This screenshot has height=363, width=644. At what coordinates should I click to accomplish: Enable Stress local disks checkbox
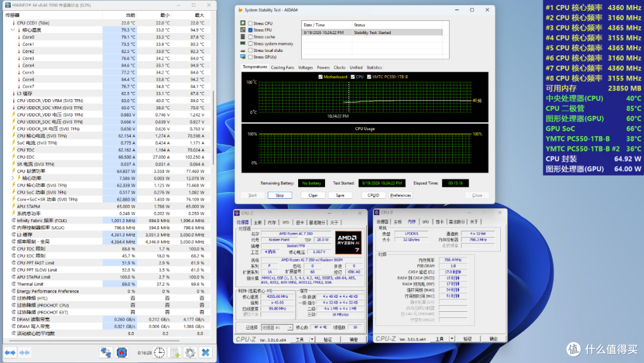250,50
